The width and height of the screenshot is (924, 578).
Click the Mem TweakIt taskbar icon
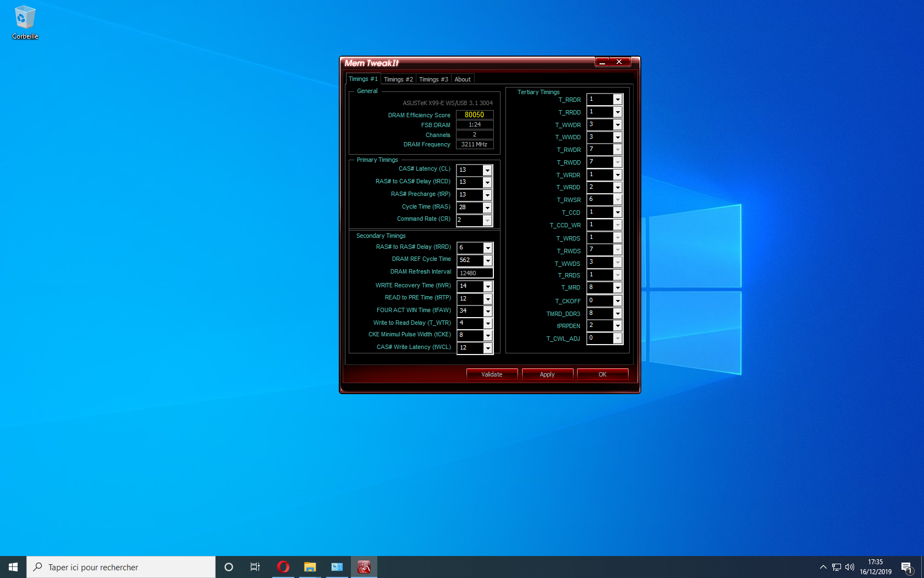364,567
